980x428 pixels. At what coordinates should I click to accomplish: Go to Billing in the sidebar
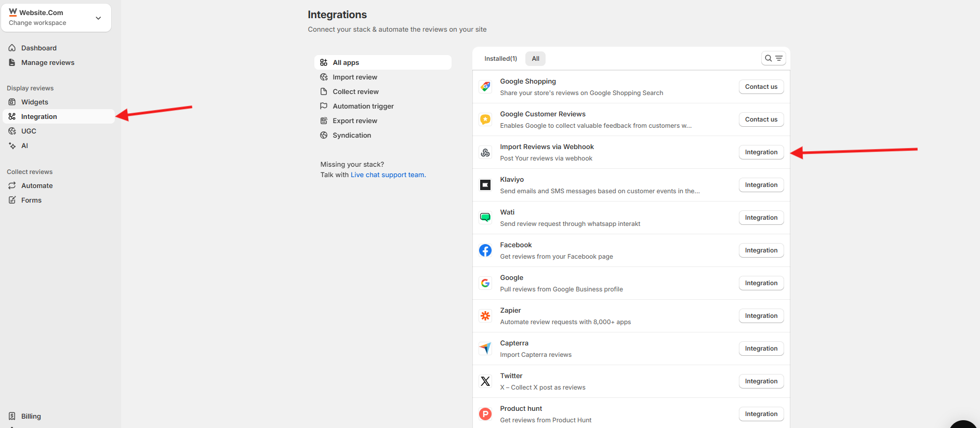pyautogui.click(x=31, y=417)
